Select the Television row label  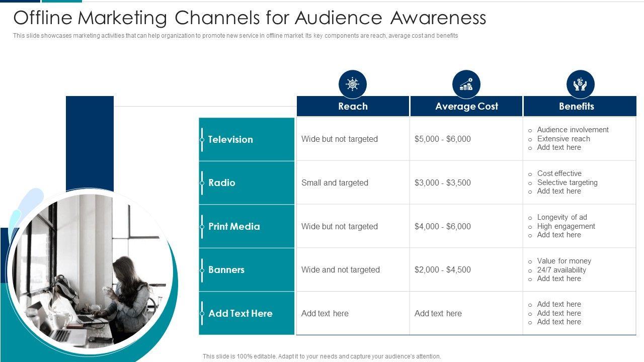(x=247, y=139)
